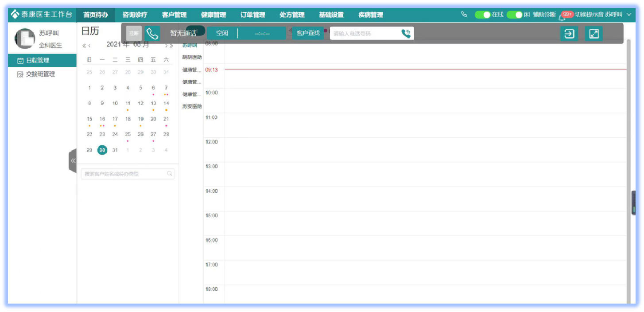This screenshot has height=312, width=644.
Task: Open notifications via the 99+ bell icon
Action: point(563,16)
